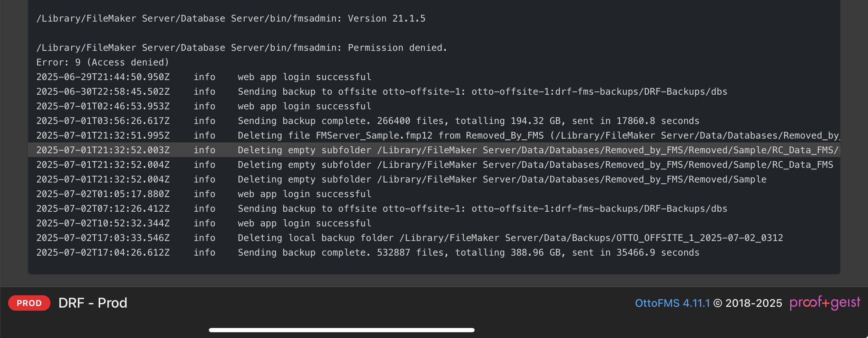The width and height of the screenshot is (868, 338).
Task: Click the Removed/Sample empty subfolder entry
Action: tap(401, 179)
